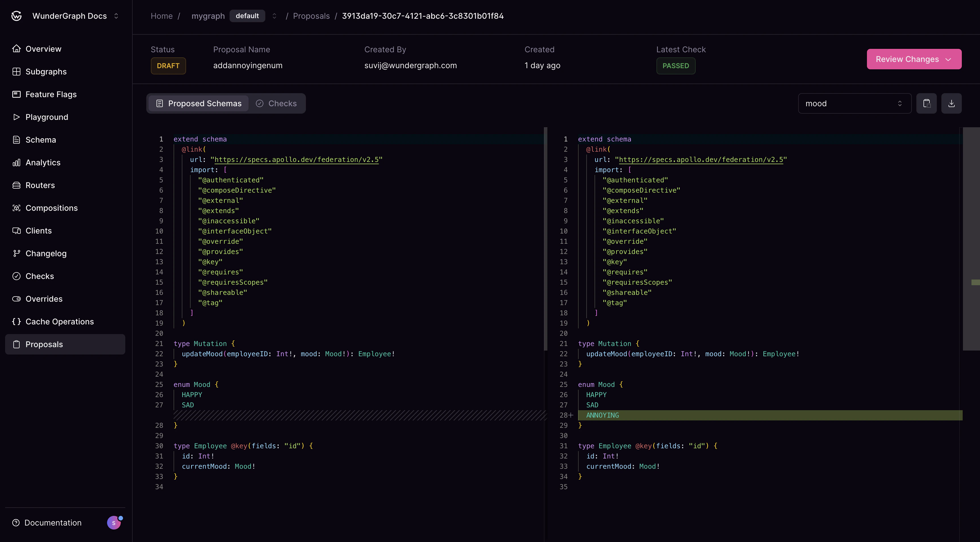Switch to the Checks tab

(x=277, y=103)
